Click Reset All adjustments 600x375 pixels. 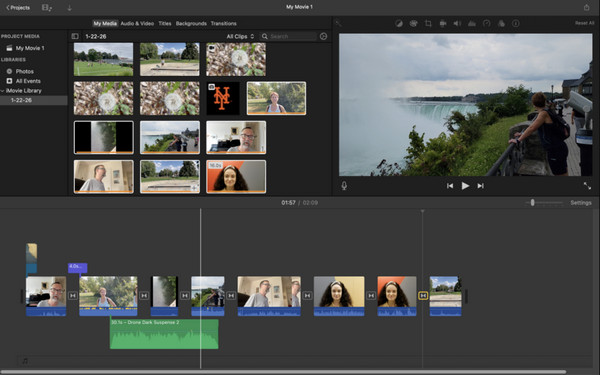584,23
